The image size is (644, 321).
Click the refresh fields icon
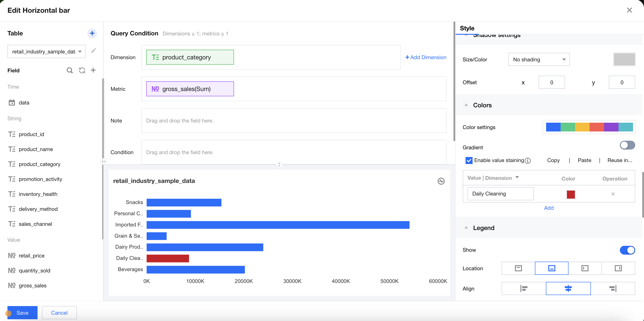tap(82, 70)
